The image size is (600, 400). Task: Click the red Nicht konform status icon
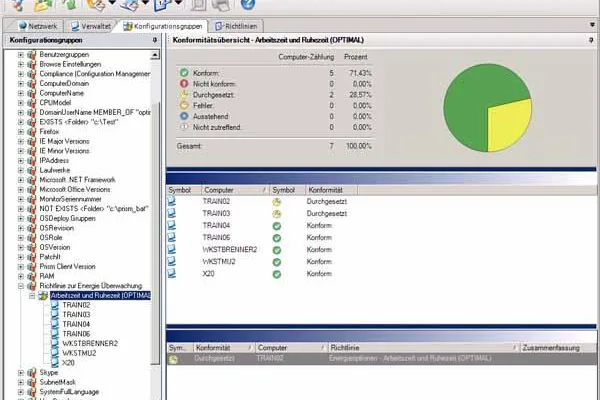184,83
